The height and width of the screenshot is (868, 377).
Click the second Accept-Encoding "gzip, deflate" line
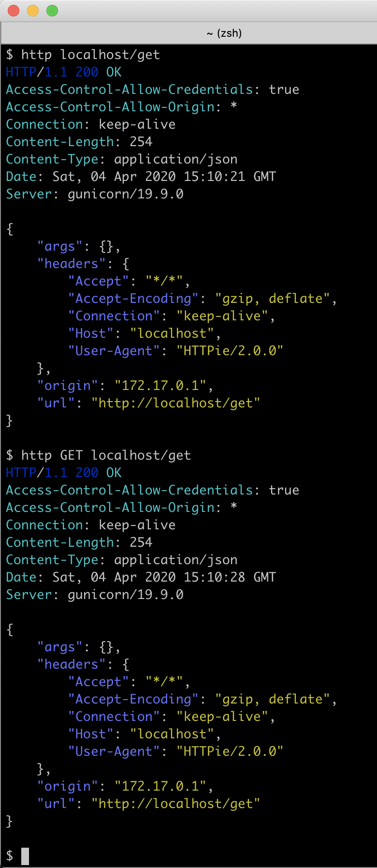(x=202, y=699)
